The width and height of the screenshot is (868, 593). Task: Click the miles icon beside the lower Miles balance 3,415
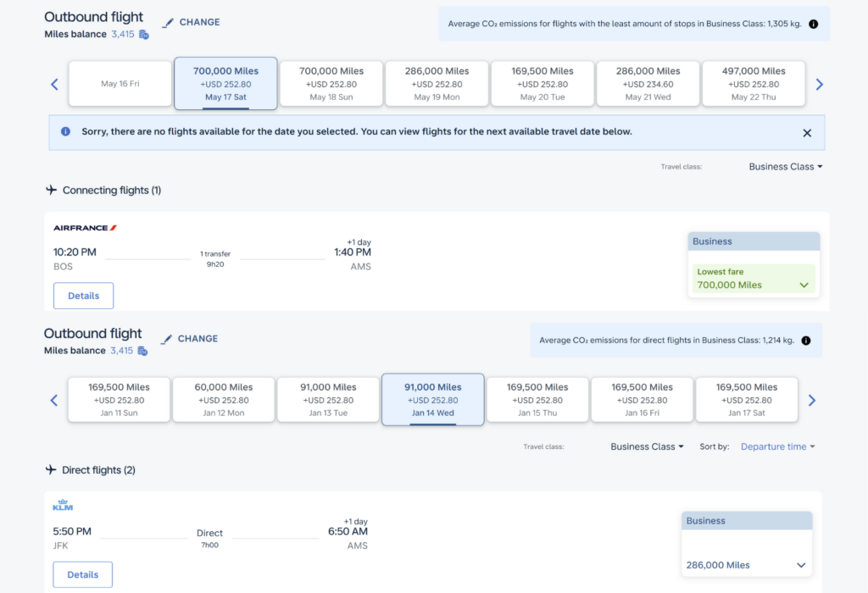point(142,351)
